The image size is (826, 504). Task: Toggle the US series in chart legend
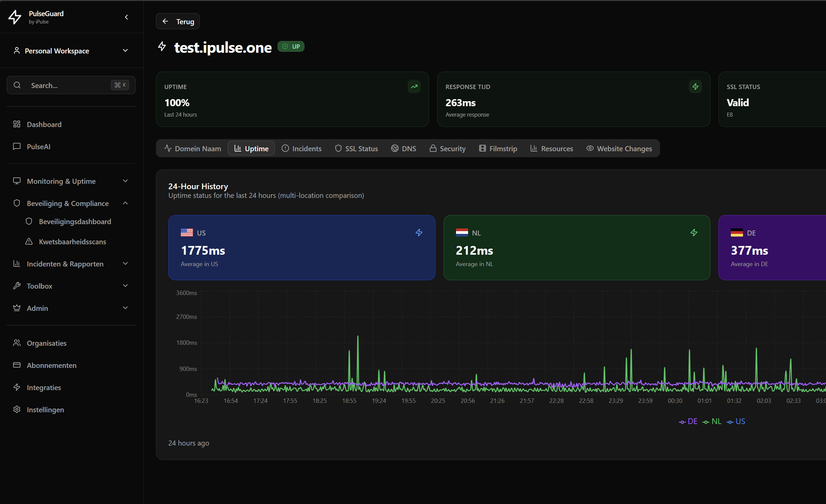pos(736,421)
